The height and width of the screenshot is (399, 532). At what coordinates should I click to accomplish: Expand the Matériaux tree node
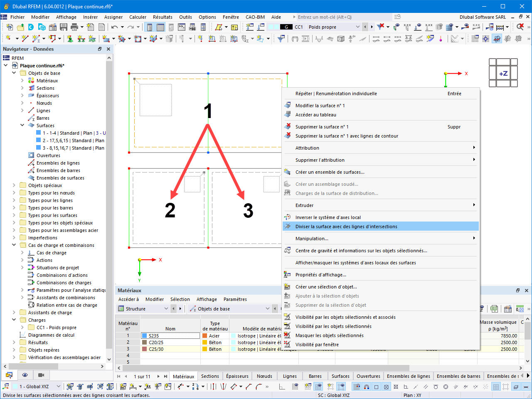(x=22, y=81)
